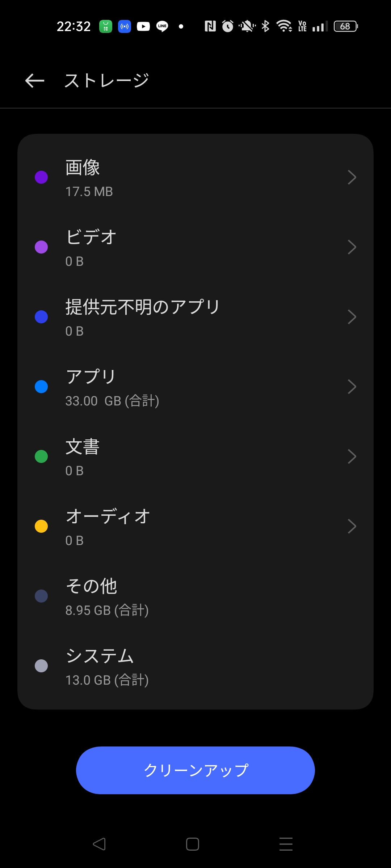Screen dimensions: 391x868
Task: Tap the YouTube notification icon
Action: [143, 26]
